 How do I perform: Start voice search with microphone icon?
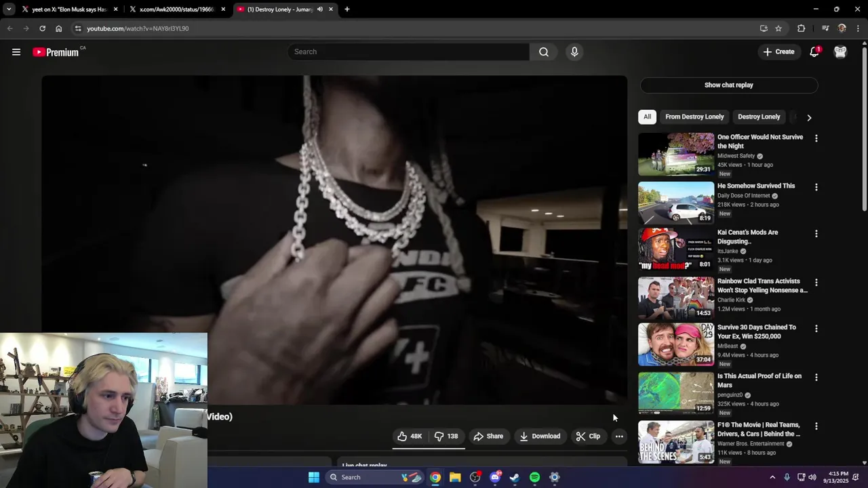coord(574,52)
